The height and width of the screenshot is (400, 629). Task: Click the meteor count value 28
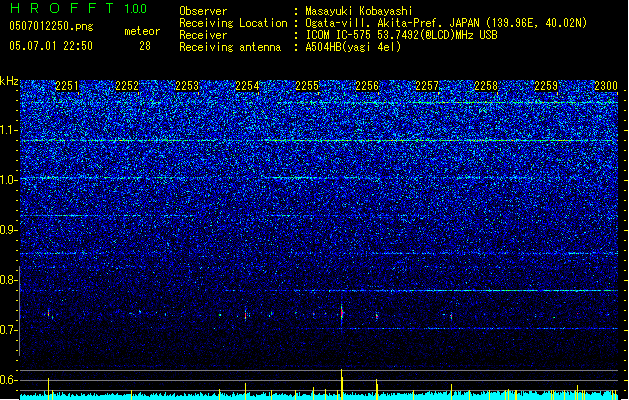(x=145, y=46)
